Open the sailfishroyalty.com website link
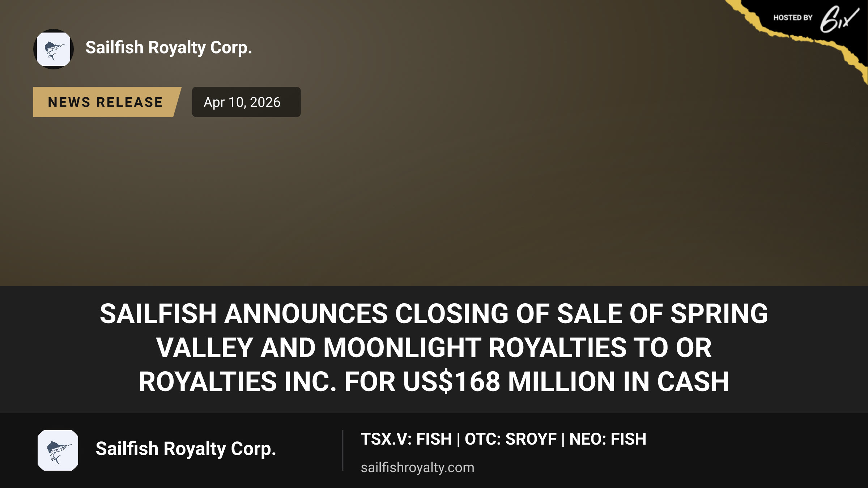868x488 pixels. [x=417, y=467]
